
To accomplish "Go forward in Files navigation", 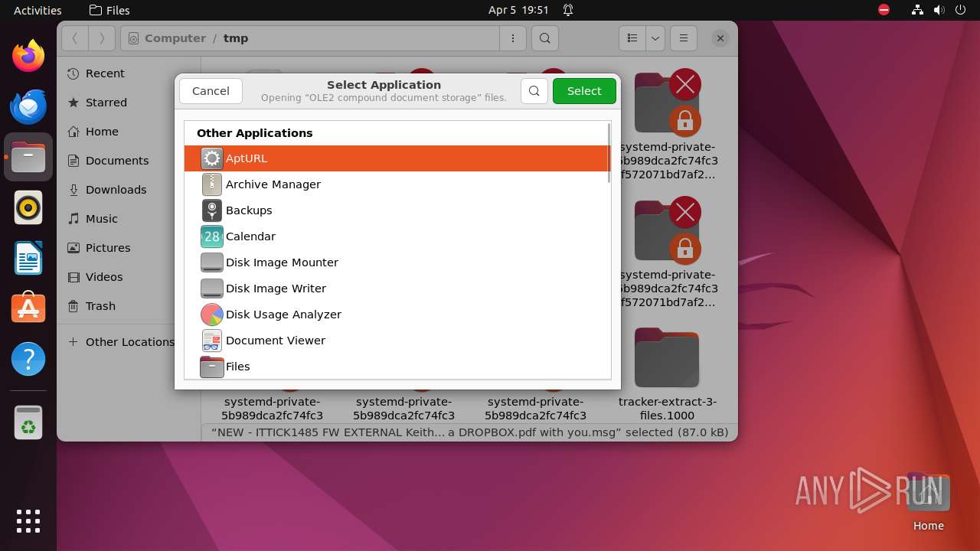I will [x=102, y=38].
